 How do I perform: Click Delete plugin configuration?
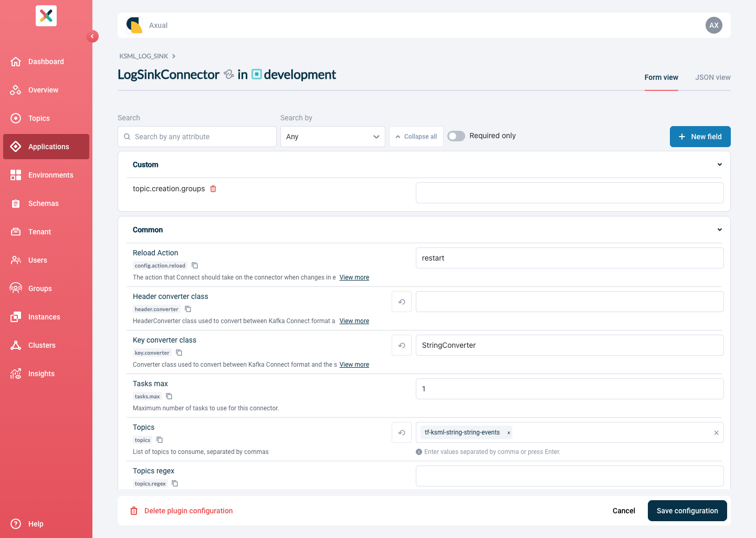pyautogui.click(x=181, y=511)
